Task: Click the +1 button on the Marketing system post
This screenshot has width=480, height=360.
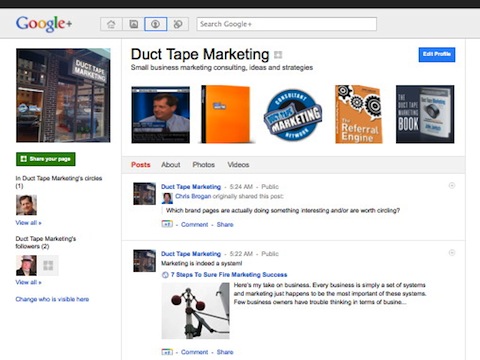Action: point(167,352)
